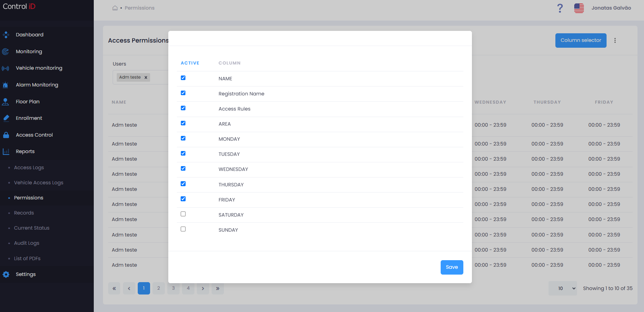Screen dimensions: 644x312
Task: Click the Column selector button
Action: tap(581, 41)
